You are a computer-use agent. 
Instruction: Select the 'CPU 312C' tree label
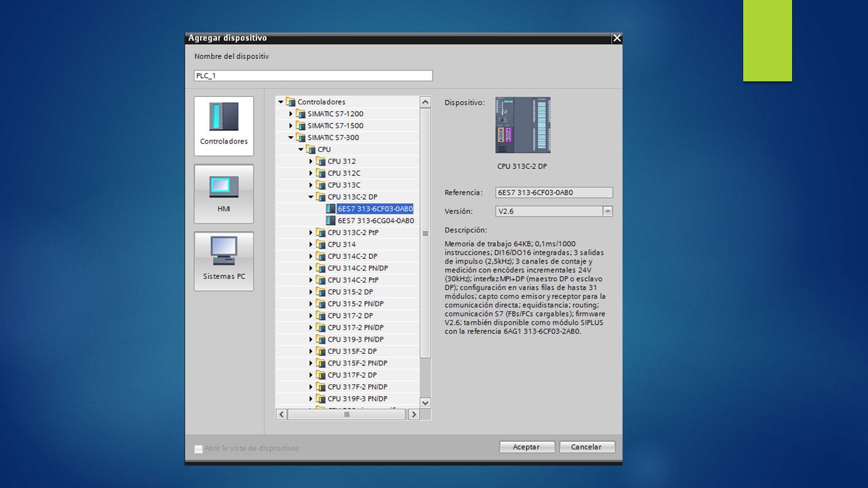coord(344,173)
